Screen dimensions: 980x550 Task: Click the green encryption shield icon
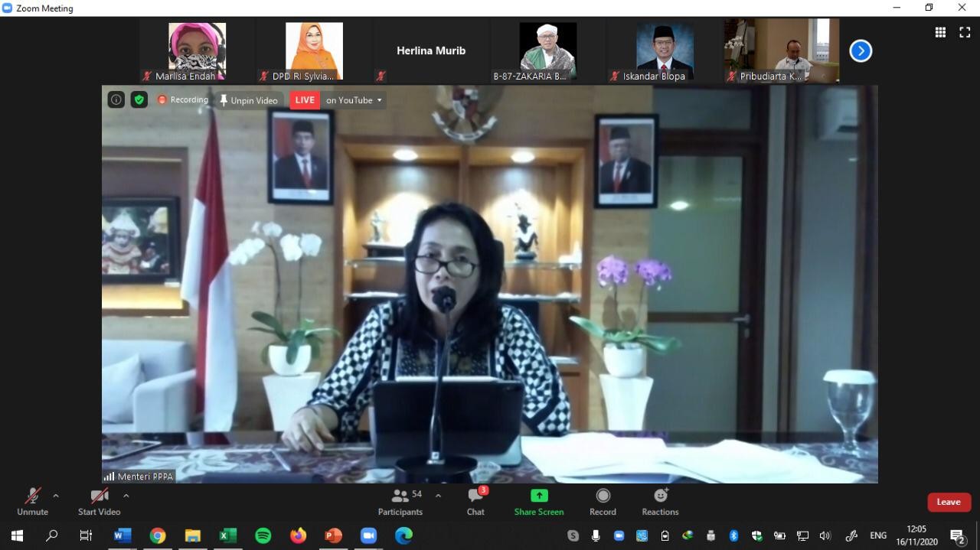[139, 99]
